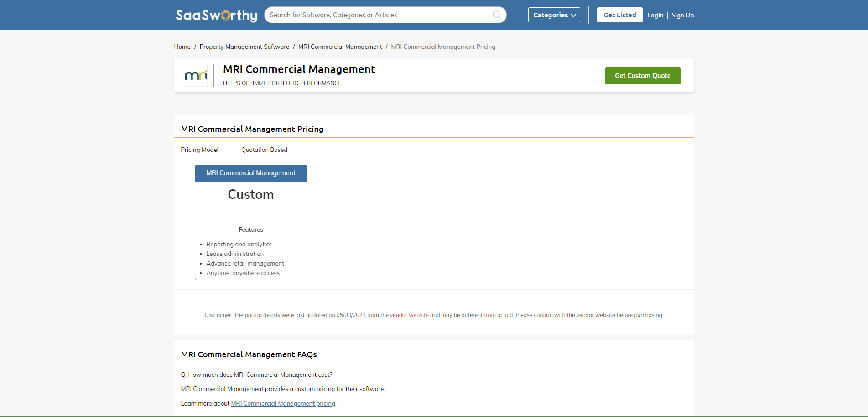Screen dimensions: 868x417
Task: Click the vendor website link in disclaimer
Action: [409, 315]
